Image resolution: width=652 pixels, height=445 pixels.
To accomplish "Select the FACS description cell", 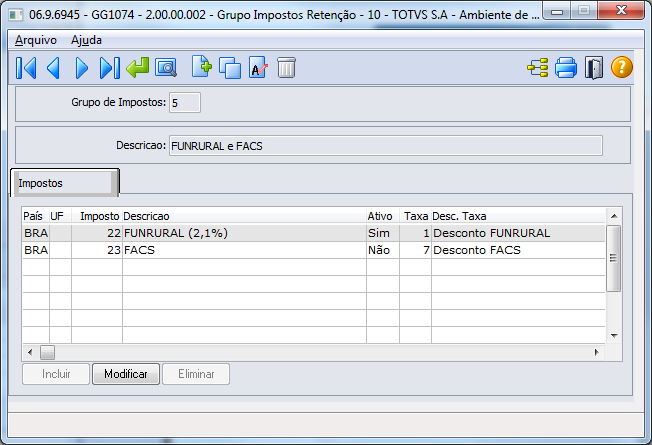I will pyautogui.click(x=244, y=250).
